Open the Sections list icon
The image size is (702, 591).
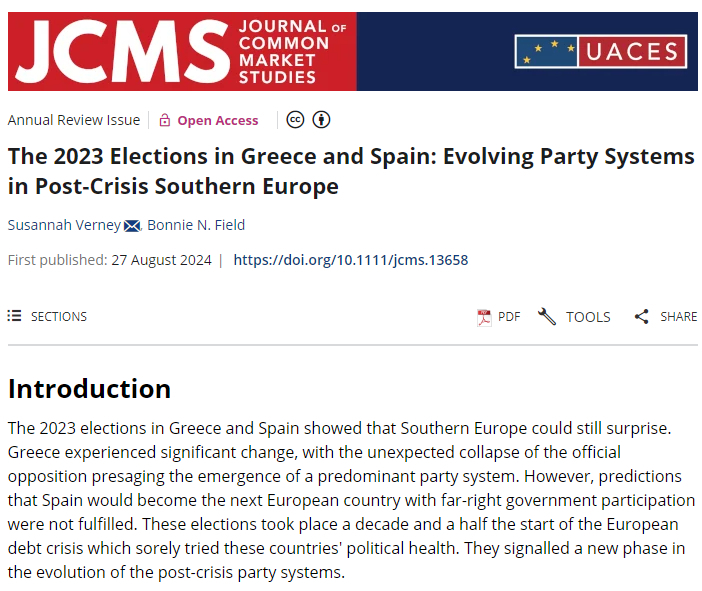pos(15,316)
